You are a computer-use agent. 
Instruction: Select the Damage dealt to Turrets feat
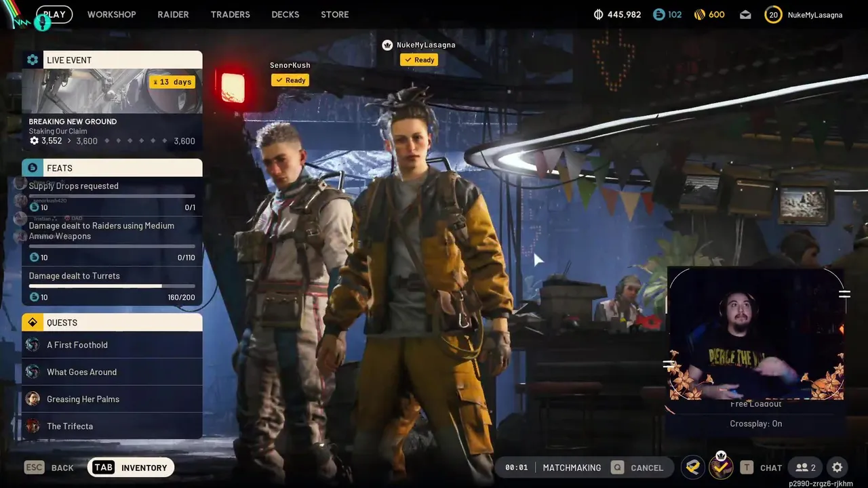74,276
